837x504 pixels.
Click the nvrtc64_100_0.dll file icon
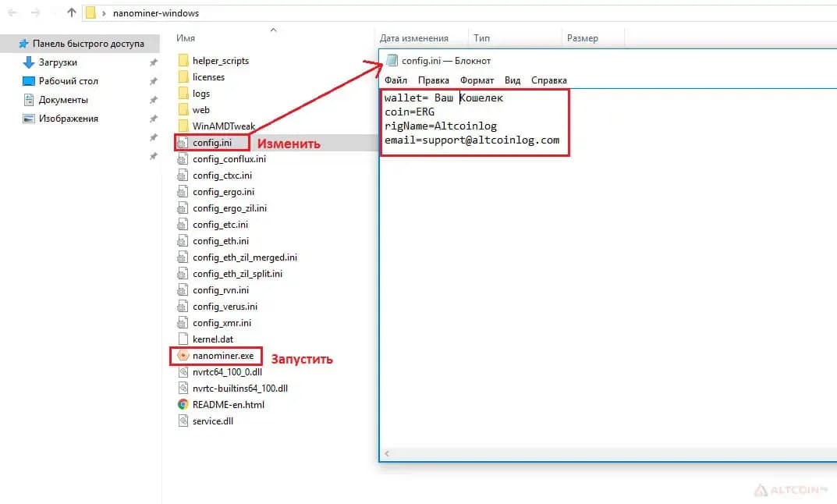click(183, 371)
